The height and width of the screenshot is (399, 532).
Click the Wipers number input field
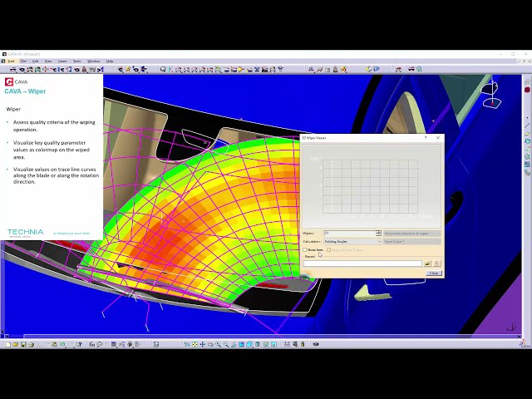pyautogui.click(x=349, y=234)
